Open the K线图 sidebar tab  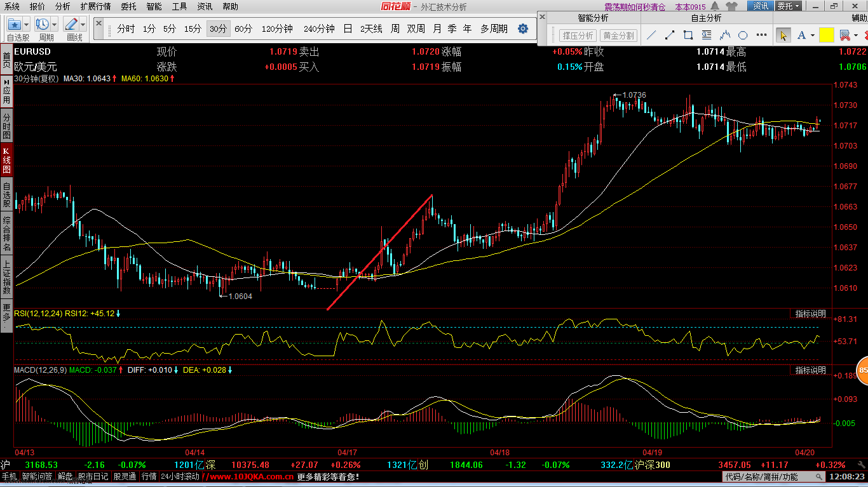pos(6,160)
